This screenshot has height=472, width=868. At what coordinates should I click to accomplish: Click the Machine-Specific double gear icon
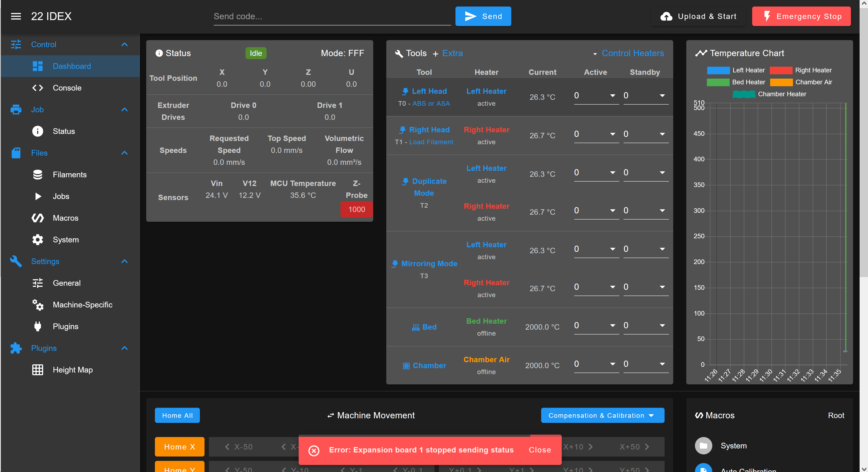click(38, 305)
